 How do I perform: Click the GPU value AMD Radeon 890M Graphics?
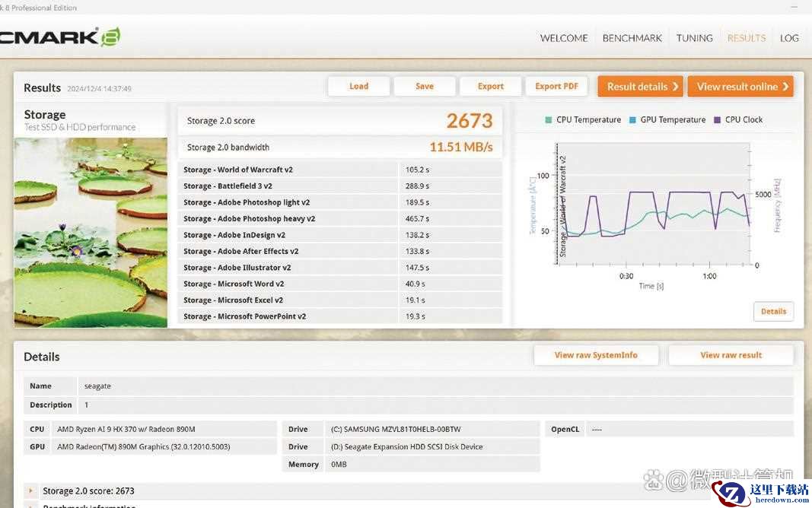143,446
